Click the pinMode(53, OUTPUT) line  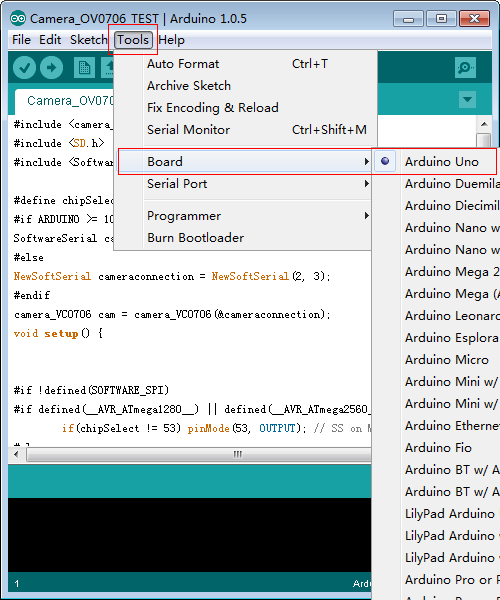pyautogui.click(x=216, y=428)
